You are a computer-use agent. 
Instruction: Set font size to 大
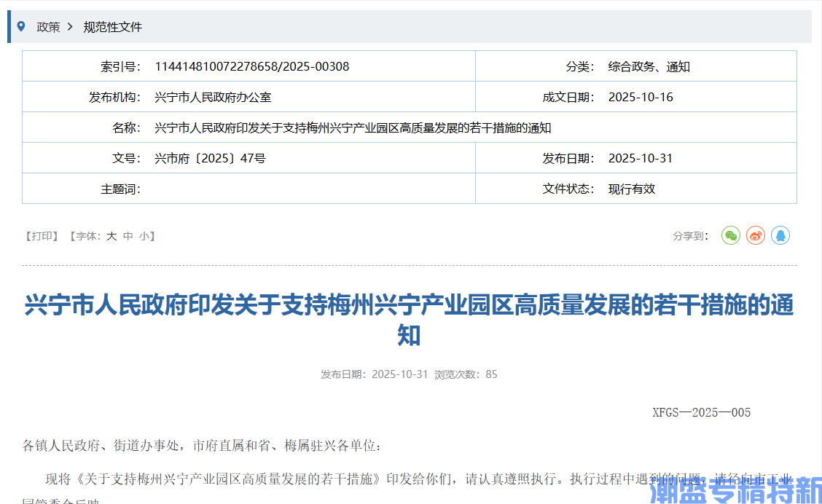coord(111,235)
